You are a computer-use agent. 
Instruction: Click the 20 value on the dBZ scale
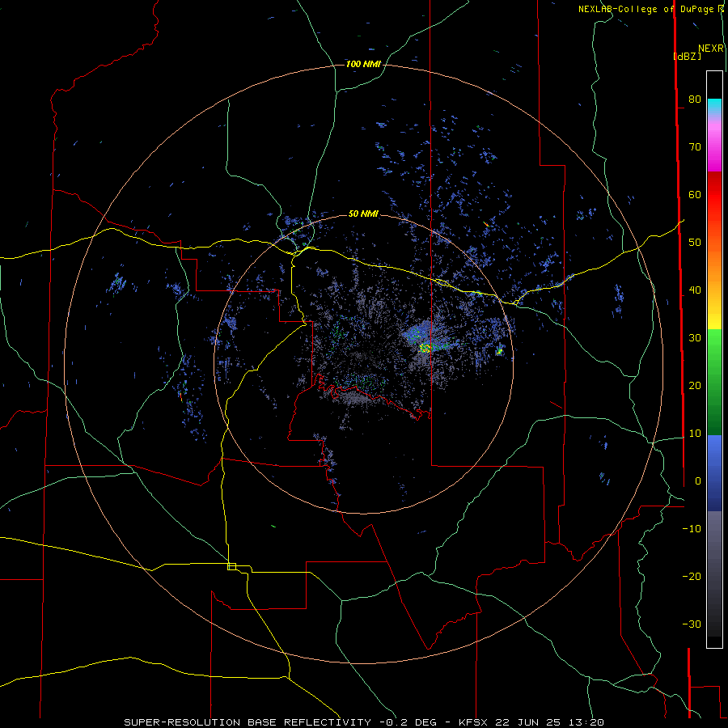[695, 386]
